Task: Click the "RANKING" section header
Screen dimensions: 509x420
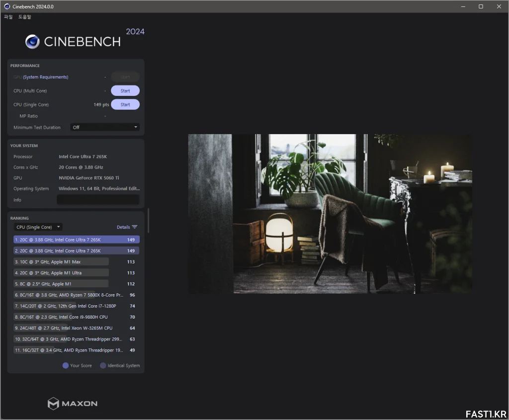Action: point(19,218)
